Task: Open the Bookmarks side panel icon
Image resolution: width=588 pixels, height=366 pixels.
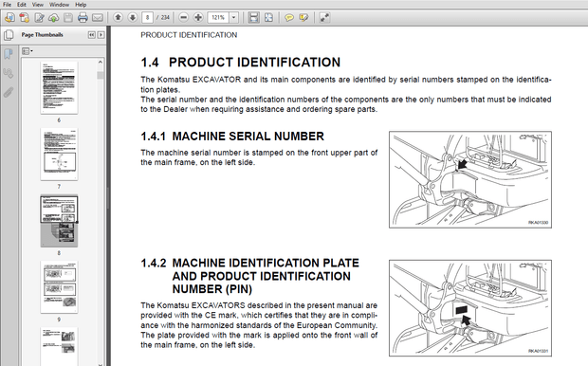Action: [x=9, y=54]
